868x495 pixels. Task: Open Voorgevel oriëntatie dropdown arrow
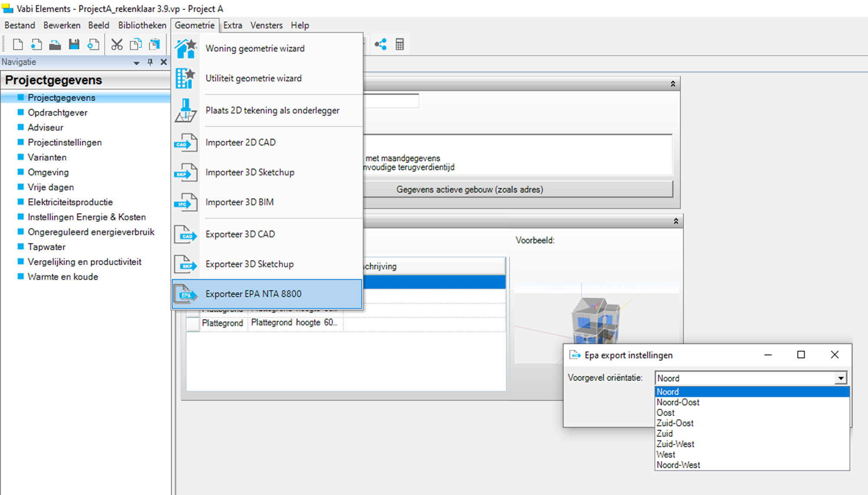pos(840,378)
